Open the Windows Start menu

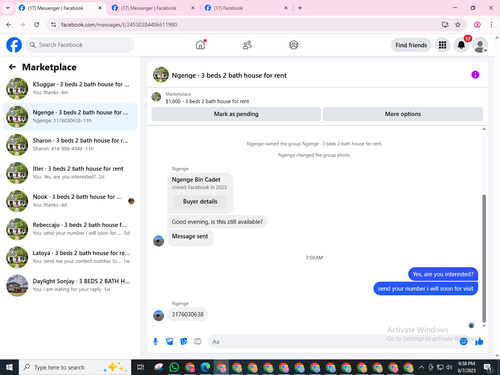(x=9, y=367)
